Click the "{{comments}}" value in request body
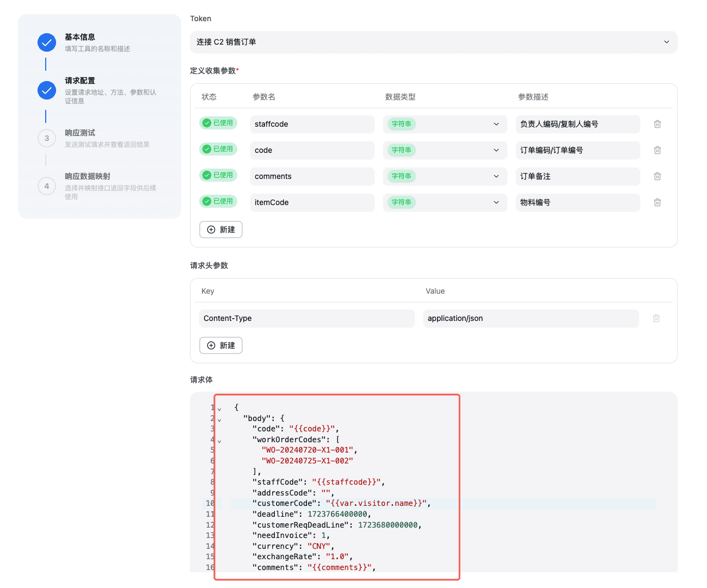 coord(340,567)
